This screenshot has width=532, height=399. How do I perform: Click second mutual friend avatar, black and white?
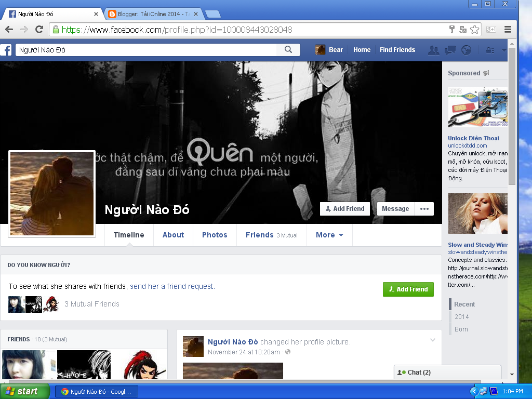pyautogui.click(x=34, y=304)
